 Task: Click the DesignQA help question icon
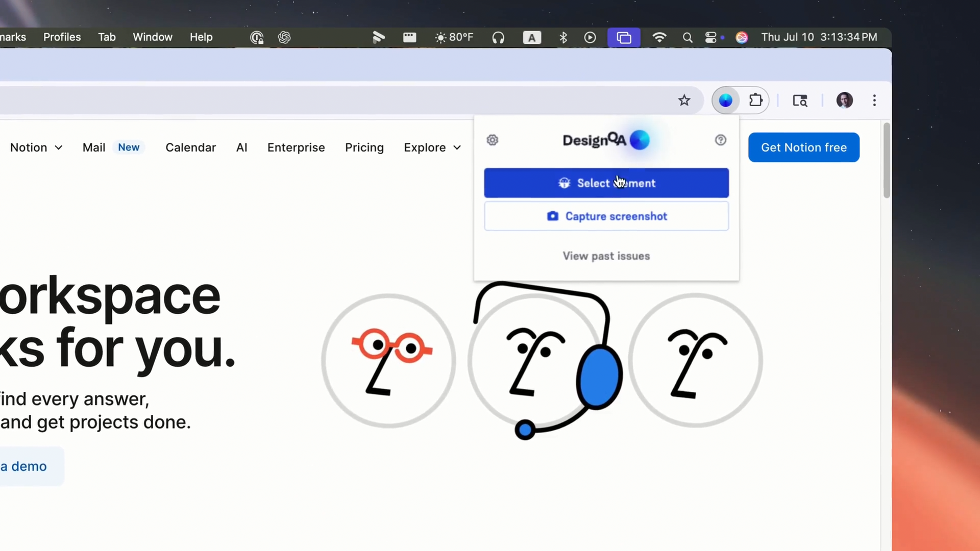tap(720, 140)
